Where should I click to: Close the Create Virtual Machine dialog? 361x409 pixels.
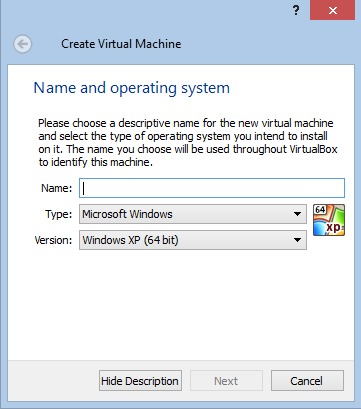pos(332,10)
